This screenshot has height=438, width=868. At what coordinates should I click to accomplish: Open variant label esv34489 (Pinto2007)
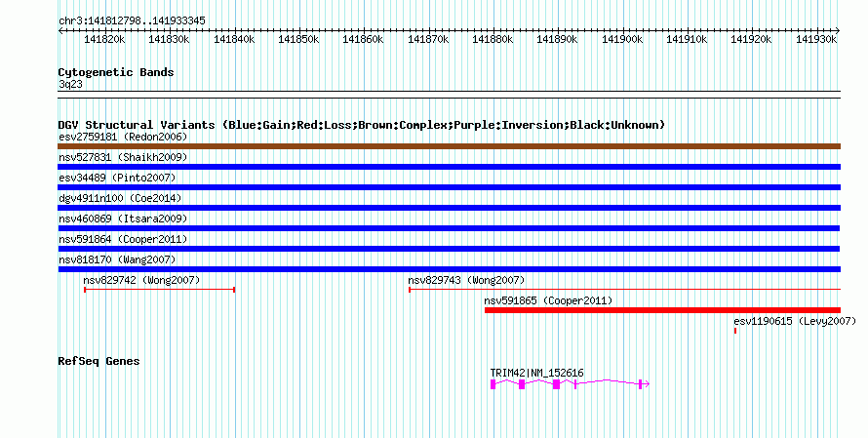(x=117, y=178)
